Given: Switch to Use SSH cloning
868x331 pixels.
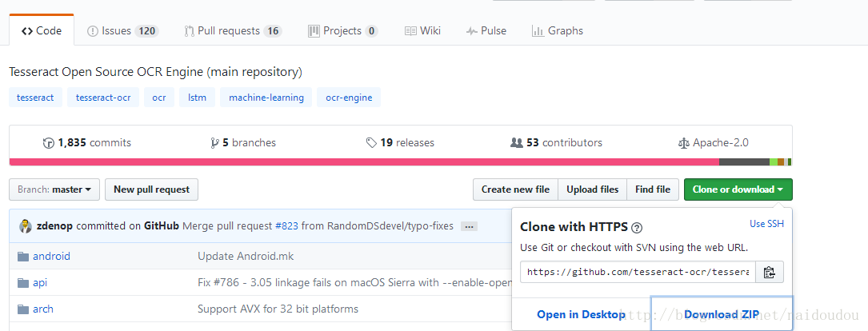Looking at the screenshot, I should pyautogui.click(x=766, y=224).
